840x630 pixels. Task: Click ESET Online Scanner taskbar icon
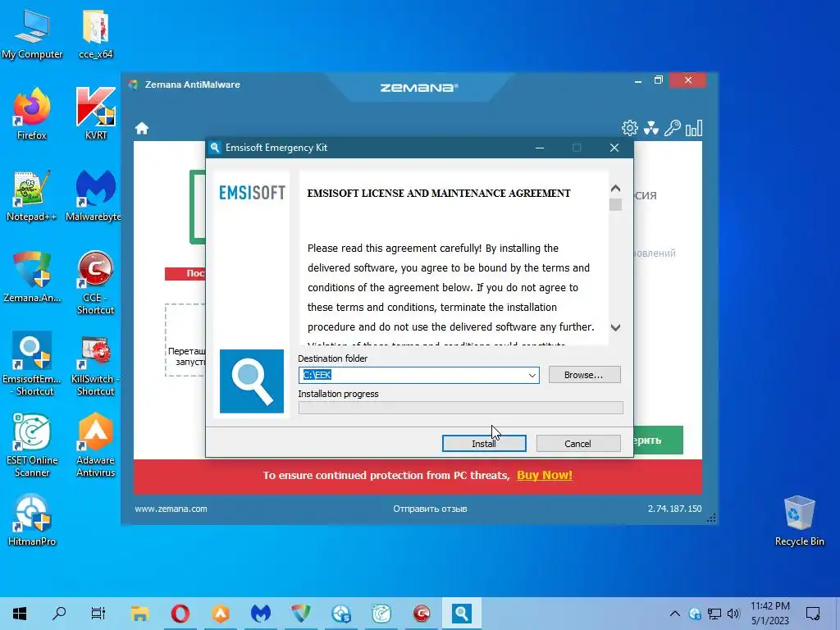[x=381, y=614]
